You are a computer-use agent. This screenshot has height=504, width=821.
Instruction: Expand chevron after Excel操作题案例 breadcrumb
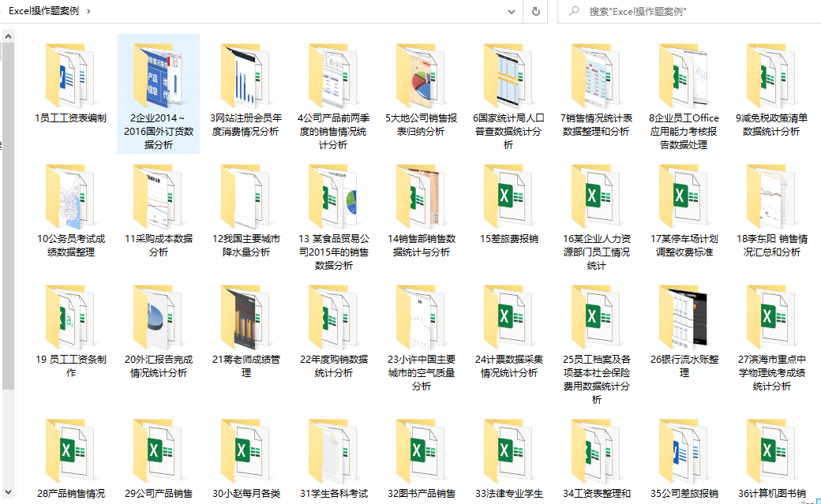[x=88, y=11]
